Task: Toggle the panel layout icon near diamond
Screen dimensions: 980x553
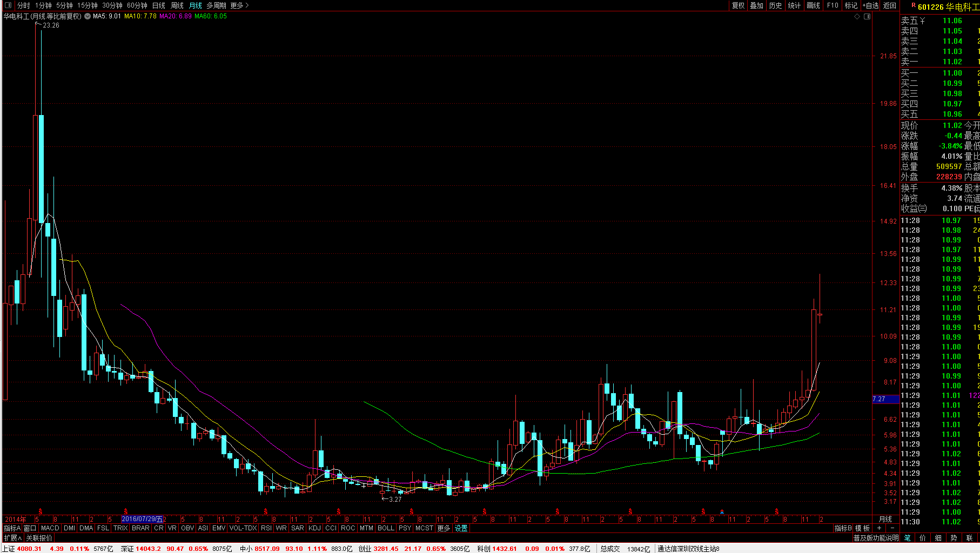Action: click(x=867, y=16)
